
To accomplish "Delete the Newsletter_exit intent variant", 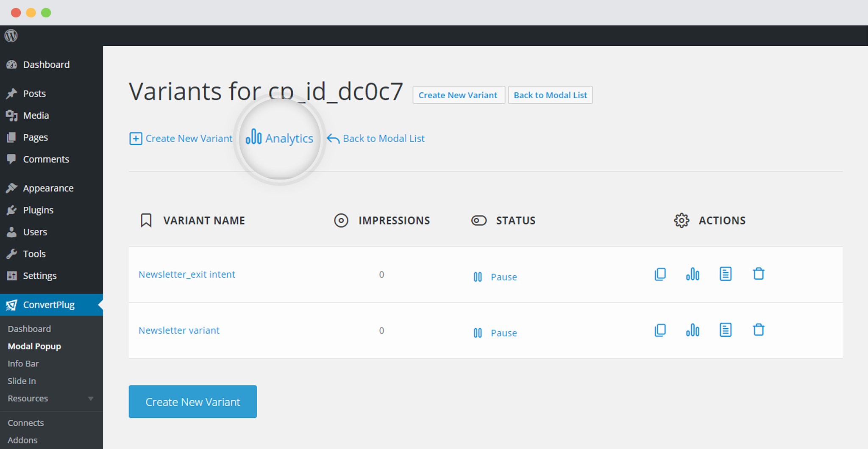I will coord(759,274).
